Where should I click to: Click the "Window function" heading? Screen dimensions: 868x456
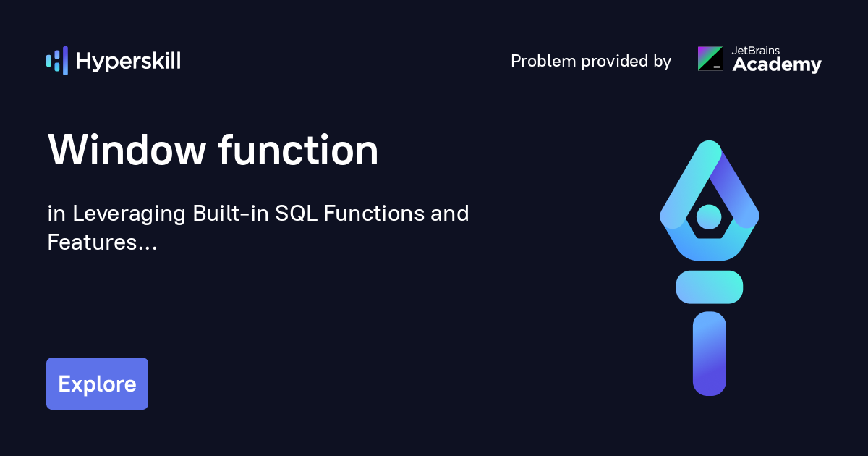pos(213,151)
